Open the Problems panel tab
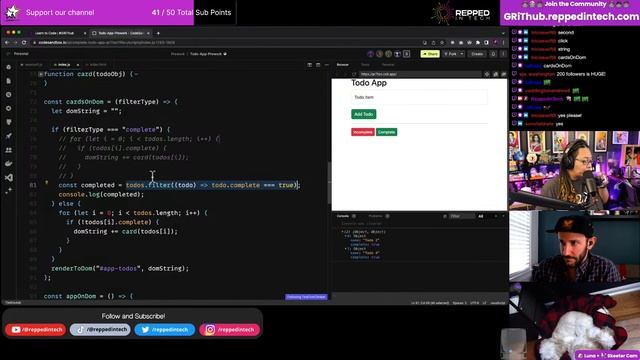The image size is (640, 360). click(375, 216)
